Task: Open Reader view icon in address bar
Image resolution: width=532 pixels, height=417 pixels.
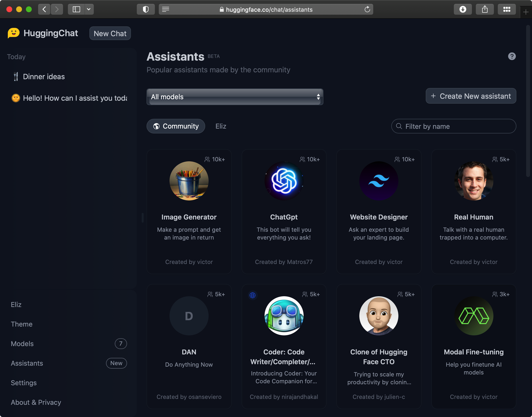Action: 166,9
